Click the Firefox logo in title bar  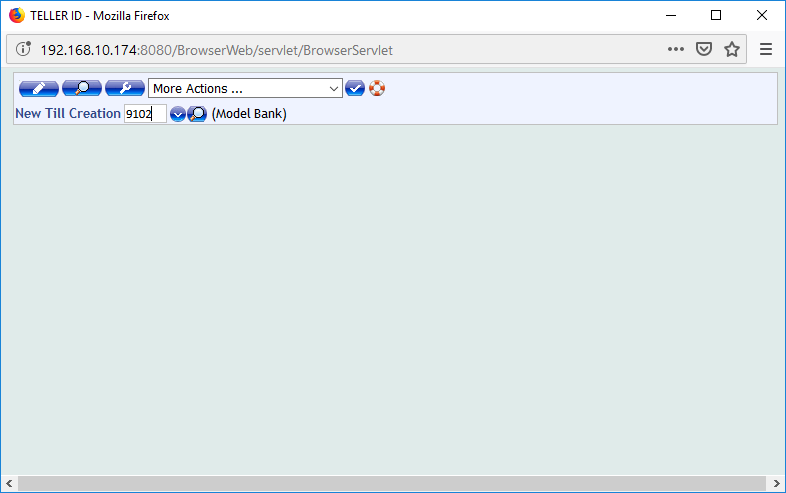(x=17, y=16)
